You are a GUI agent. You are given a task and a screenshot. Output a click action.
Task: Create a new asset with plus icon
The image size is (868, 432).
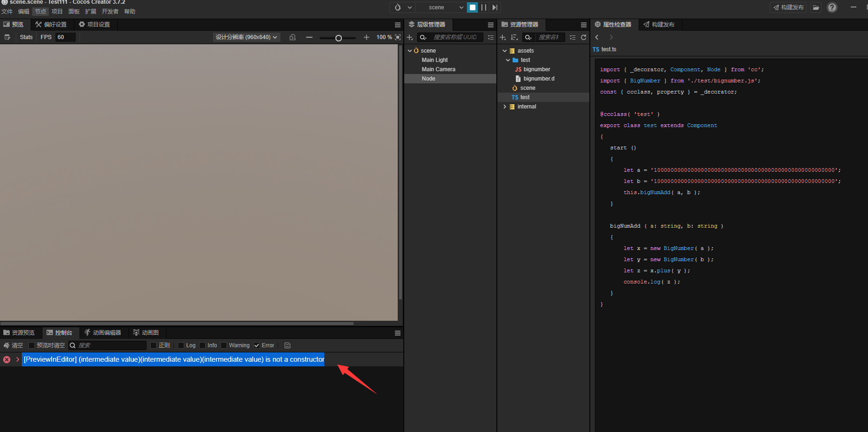point(503,37)
